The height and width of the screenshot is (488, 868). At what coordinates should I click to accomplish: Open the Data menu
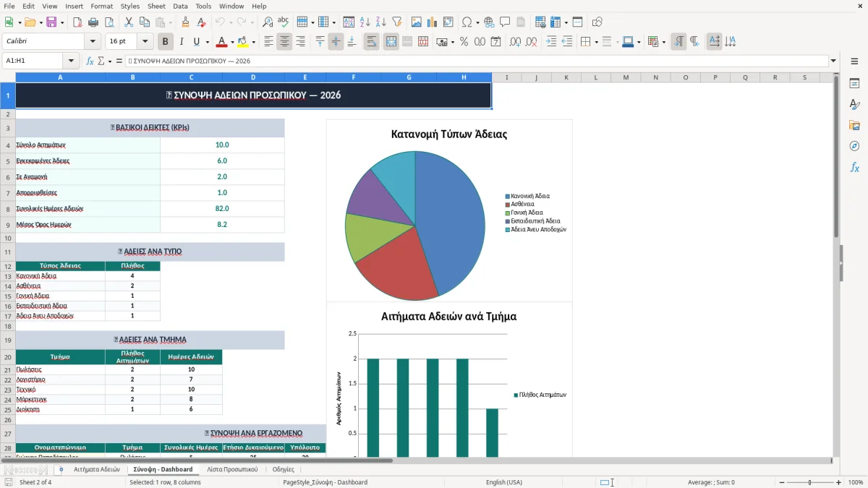click(x=180, y=6)
